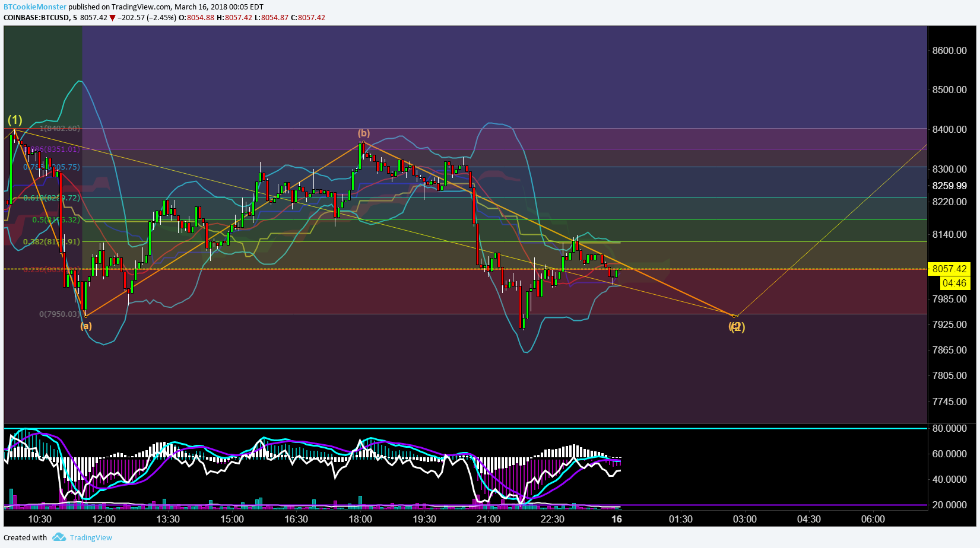Click the 7925.00 price axis label
Viewport: 980px width, 548px height.
tap(950, 324)
